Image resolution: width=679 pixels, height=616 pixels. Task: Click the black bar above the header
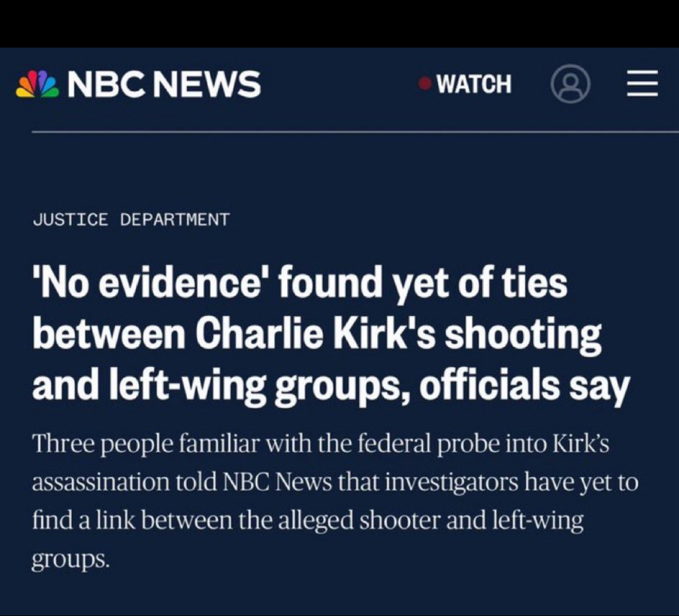[339, 23]
